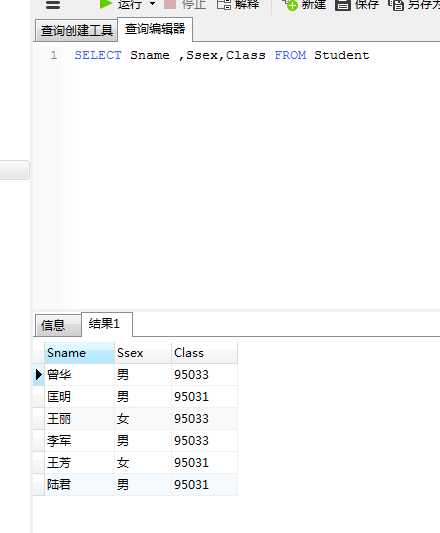The height and width of the screenshot is (533, 440).
Task: Click the 停止 stop button
Action: tap(185, 4)
